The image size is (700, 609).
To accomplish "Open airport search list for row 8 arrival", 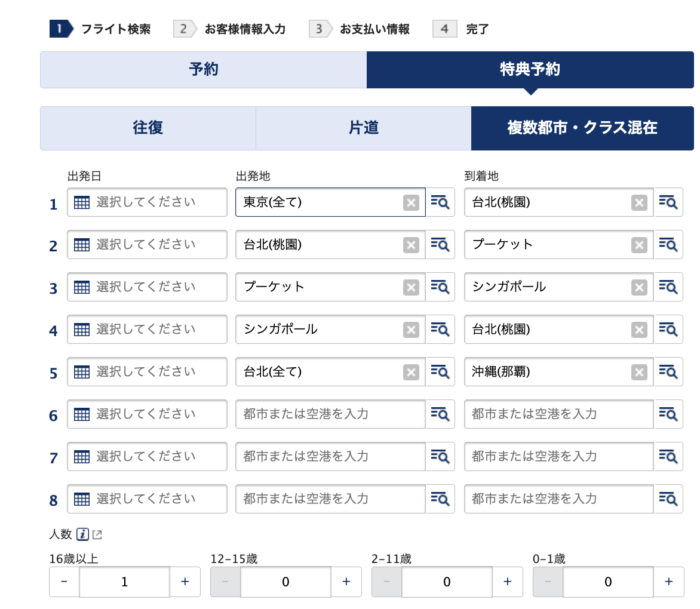I will coord(669,499).
